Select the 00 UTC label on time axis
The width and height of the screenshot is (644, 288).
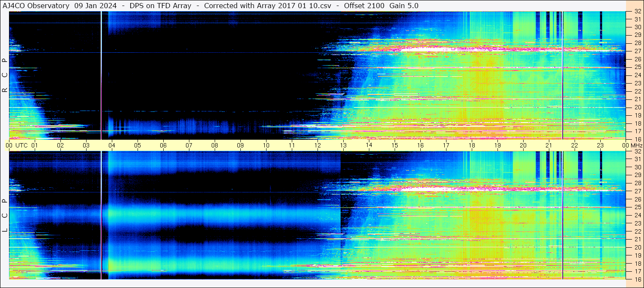[17, 145]
